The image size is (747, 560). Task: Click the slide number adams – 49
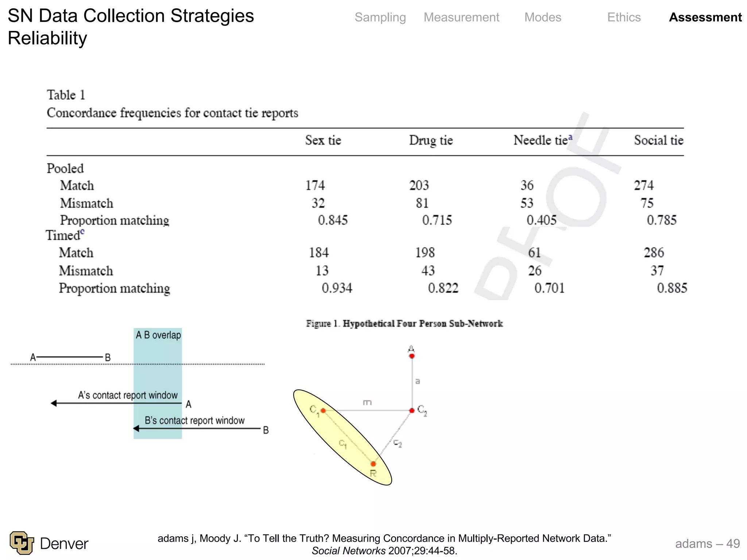(707, 544)
